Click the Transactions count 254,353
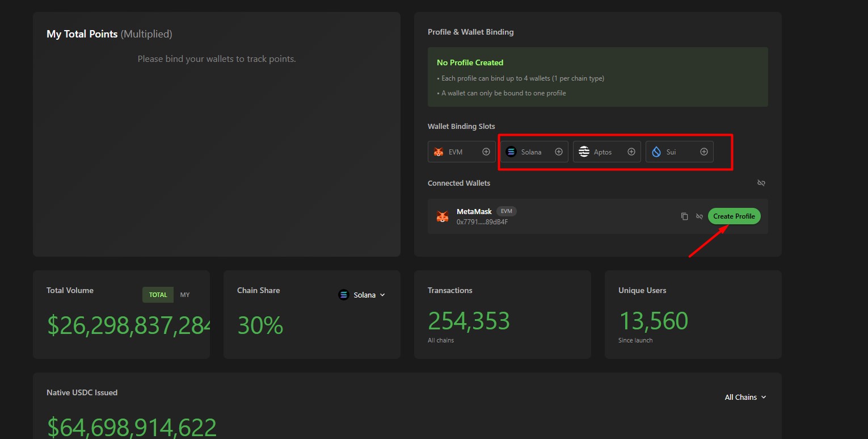 pyautogui.click(x=469, y=321)
